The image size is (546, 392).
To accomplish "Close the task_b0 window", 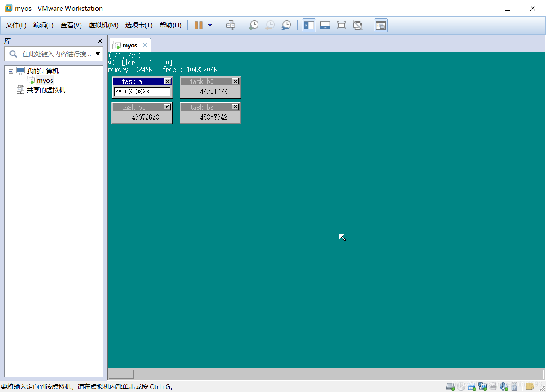I will [235, 81].
